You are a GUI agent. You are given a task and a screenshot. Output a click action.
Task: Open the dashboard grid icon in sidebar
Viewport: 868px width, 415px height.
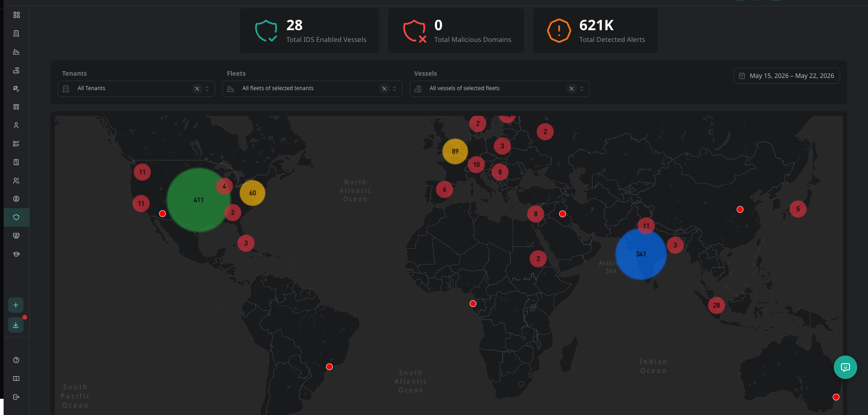pyautogui.click(x=16, y=15)
